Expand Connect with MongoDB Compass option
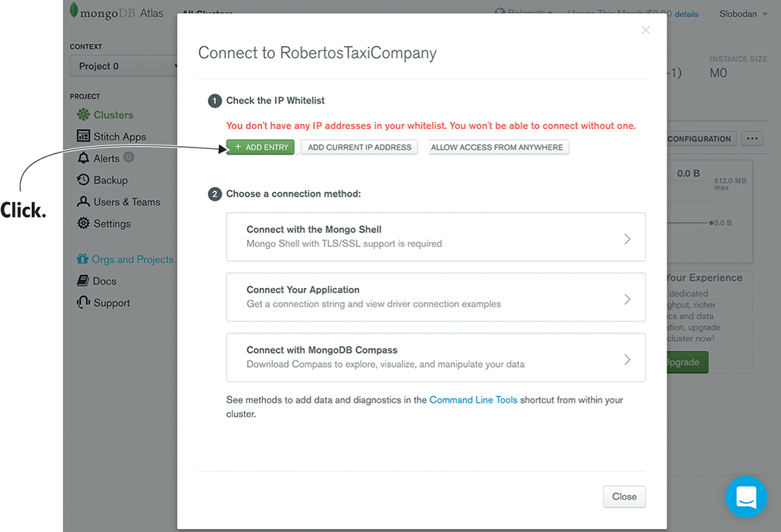The width and height of the screenshot is (781, 532). point(435,358)
